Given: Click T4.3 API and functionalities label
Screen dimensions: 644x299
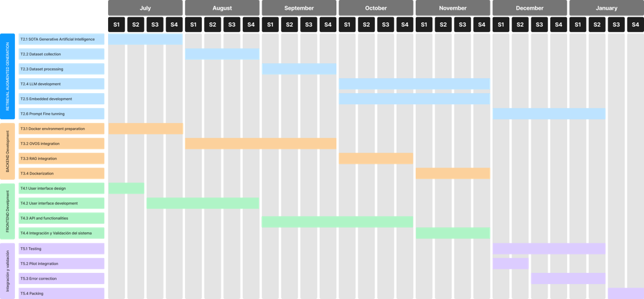Looking at the screenshot, I should tap(62, 218).
